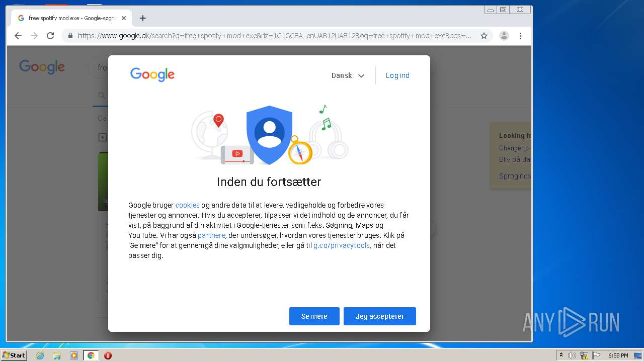Screen dimensions: 644x362
Task: Open the Dansk language dropdown
Action: pyautogui.click(x=348, y=75)
